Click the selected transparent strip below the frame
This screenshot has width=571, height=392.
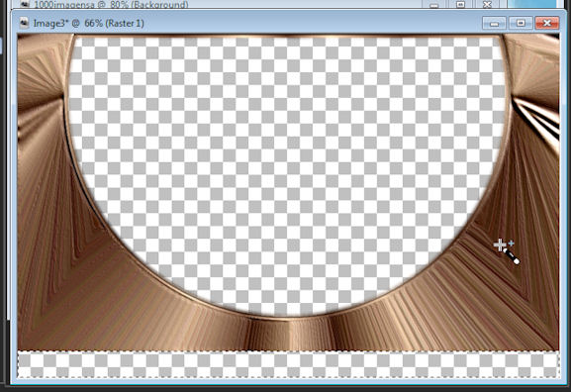[288, 364]
